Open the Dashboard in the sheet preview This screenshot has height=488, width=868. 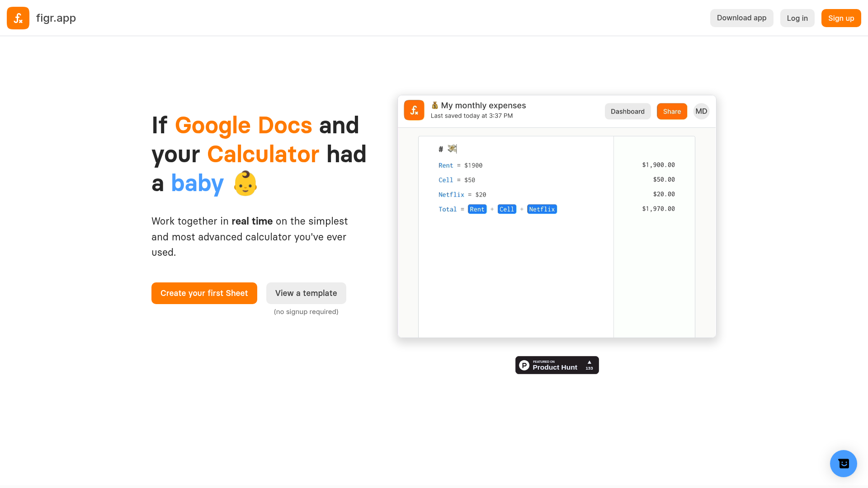627,111
